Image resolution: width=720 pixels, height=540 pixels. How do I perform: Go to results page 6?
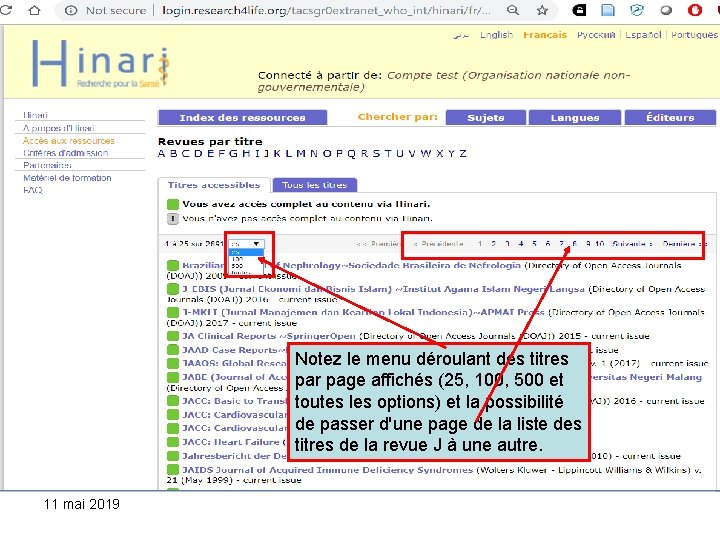tap(548, 244)
